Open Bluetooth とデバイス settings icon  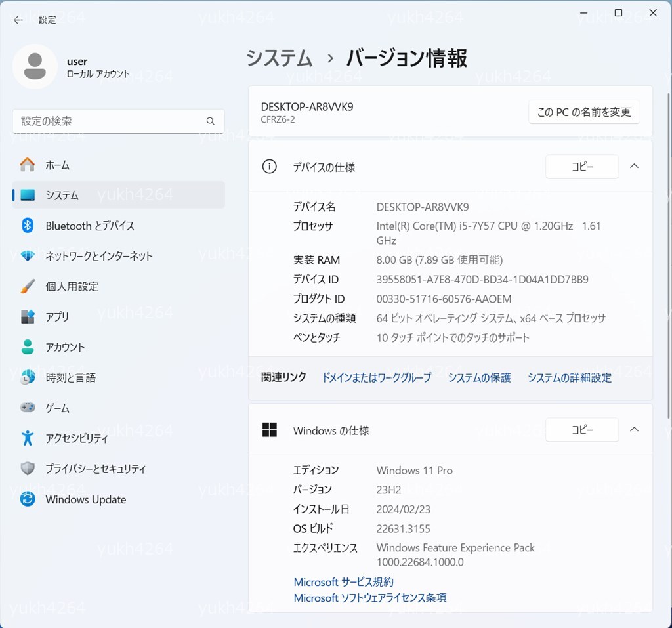pos(28,226)
